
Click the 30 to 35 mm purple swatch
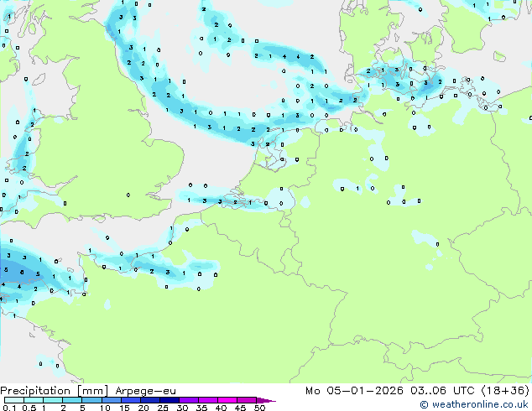pos(188,400)
